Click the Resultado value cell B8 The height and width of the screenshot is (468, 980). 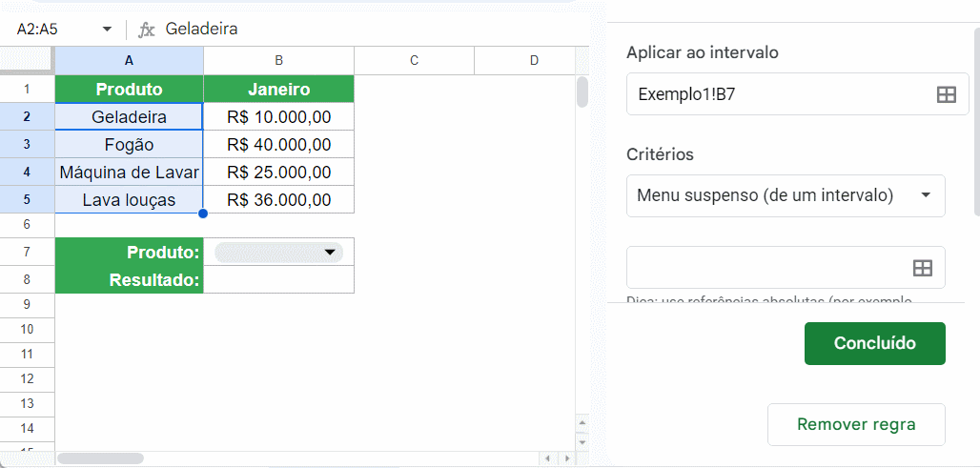[278, 280]
